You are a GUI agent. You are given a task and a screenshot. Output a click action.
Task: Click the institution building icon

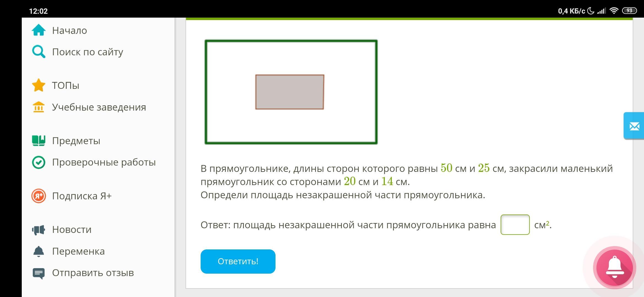(x=39, y=107)
